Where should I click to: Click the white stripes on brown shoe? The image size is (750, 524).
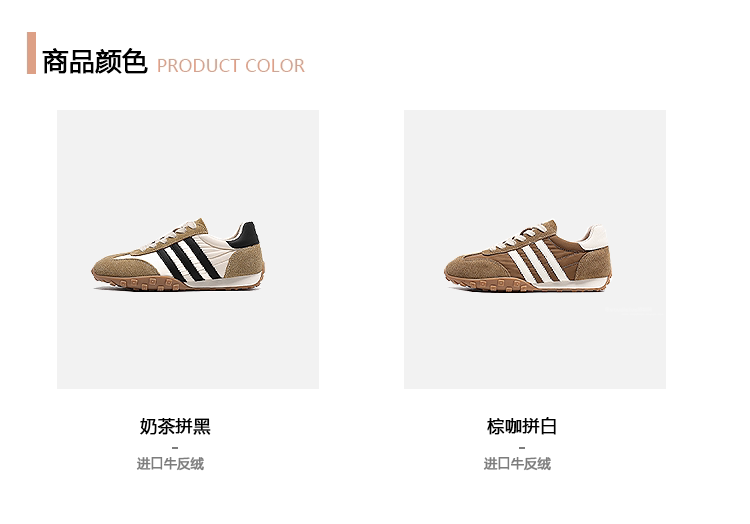[540, 261]
